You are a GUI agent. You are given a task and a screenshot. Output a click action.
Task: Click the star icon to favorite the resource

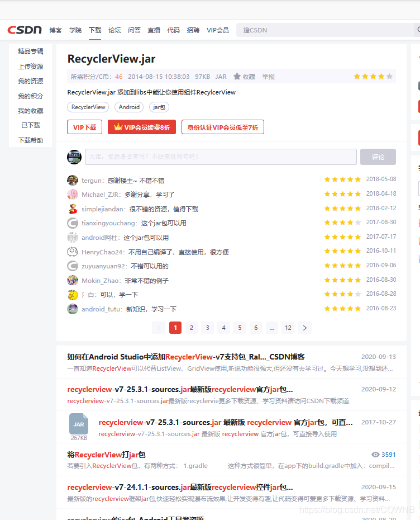coord(237,77)
